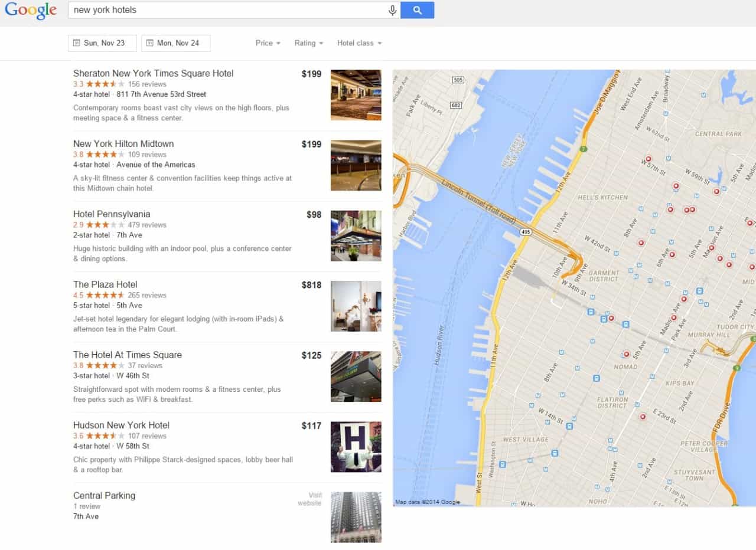The height and width of the screenshot is (550, 756).
Task: Click the Sheraton hotel lobby thumbnail
Action: [x=356, y=95]
